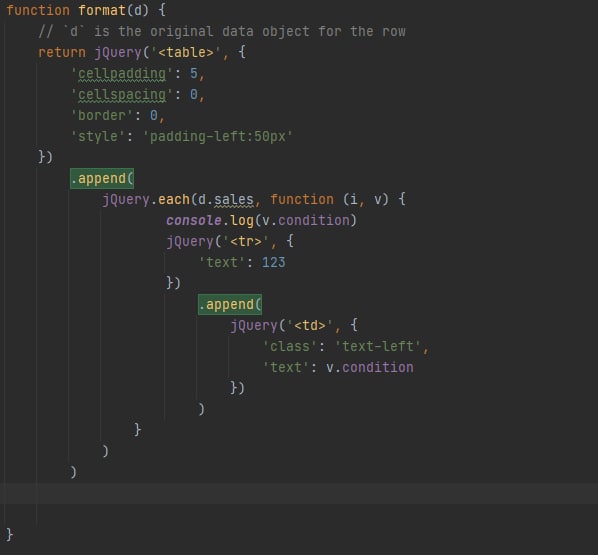Click 'sales' in d.sales
The width and height of the screenshot is (598, 555).
point(234,199)
